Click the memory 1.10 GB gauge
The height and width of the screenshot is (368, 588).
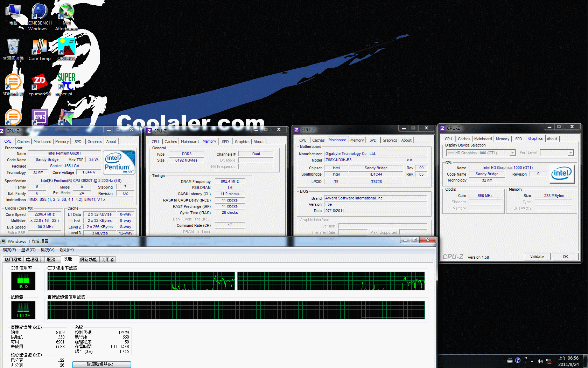23,310
